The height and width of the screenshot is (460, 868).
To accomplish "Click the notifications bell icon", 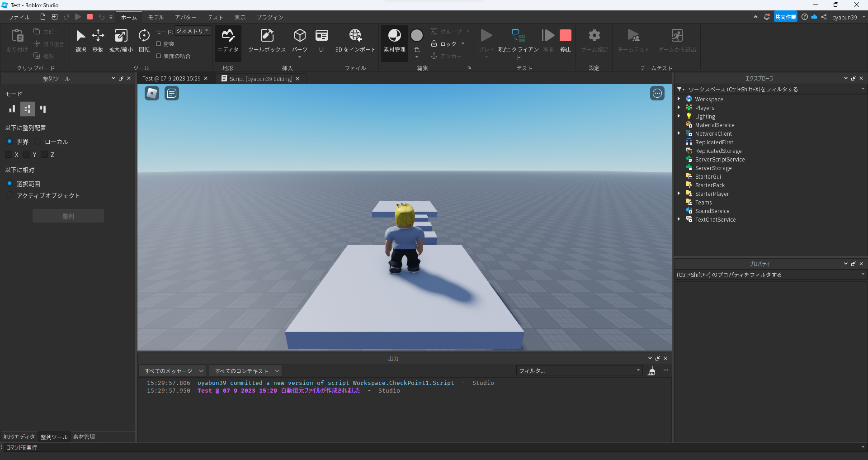I will coord(767,17).
